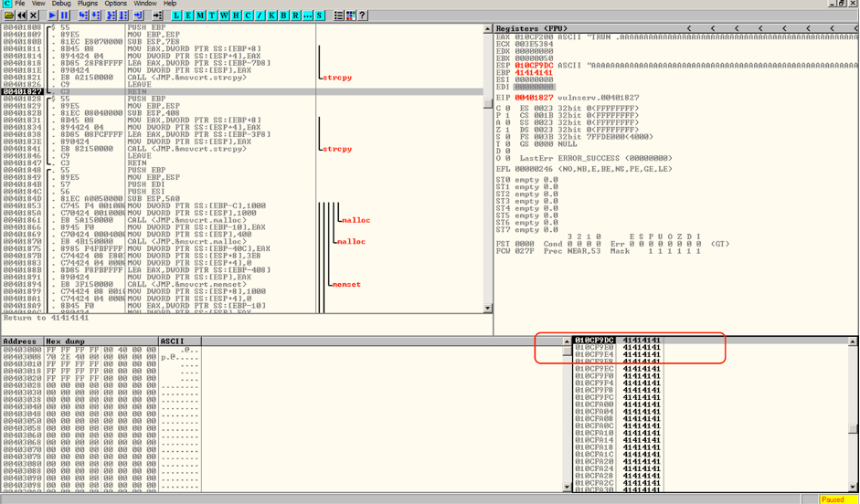Viewport: 860px width, 504px height.
Task: Open the View menu
Action: tap(38, 4)
